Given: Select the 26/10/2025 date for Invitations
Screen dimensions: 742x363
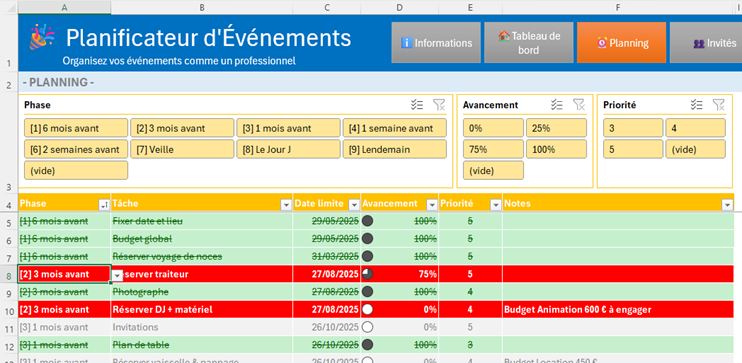Looking at the screenshot, I should click(x=327, y=327).
